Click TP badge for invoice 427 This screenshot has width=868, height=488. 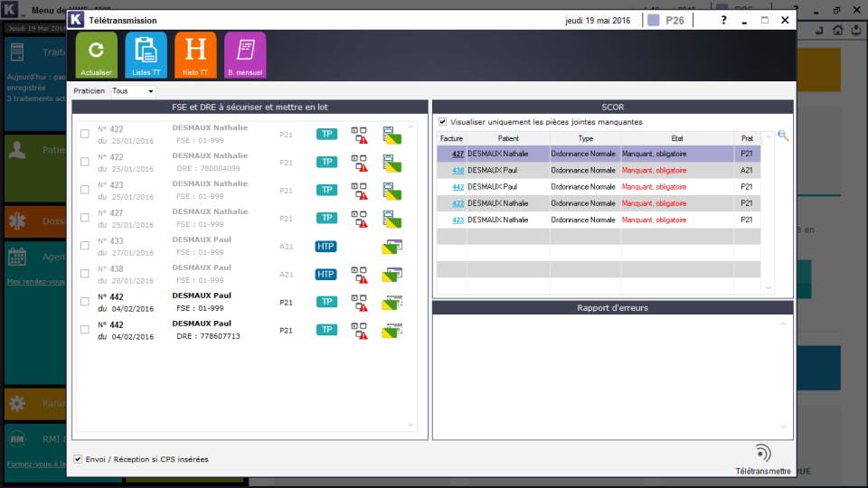point(326,218)
